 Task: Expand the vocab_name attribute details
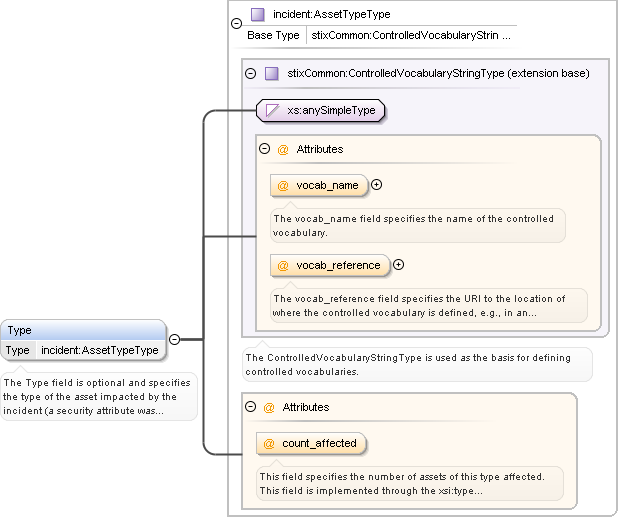pyautogui.click(x=377, y=185)
